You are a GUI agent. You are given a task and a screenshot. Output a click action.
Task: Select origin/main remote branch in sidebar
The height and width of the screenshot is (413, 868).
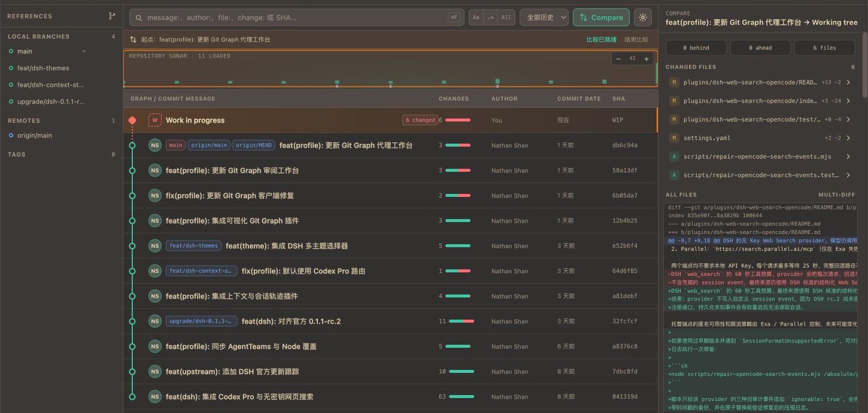click(x=61, y=135)
